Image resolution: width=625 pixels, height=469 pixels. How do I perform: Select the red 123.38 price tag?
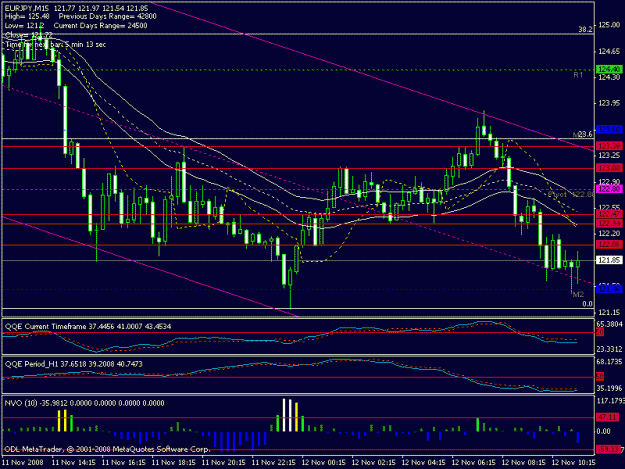point(609,146)
